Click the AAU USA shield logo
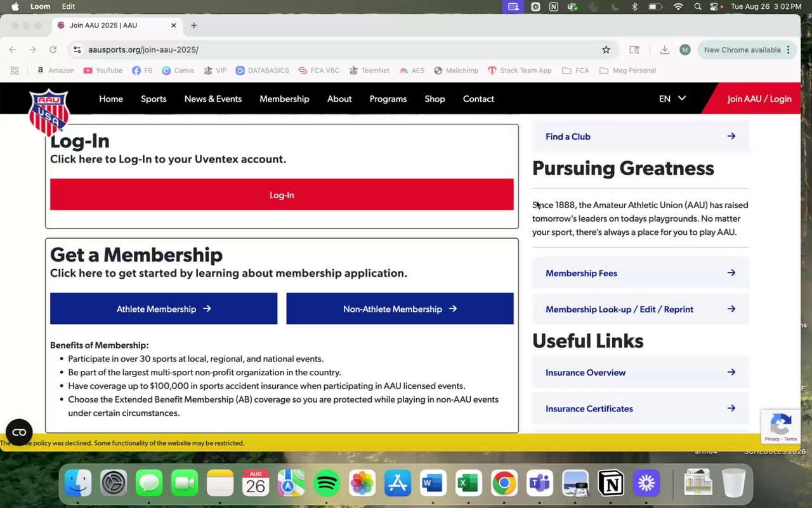The image size is (812, 508). [x=49, y=112]
